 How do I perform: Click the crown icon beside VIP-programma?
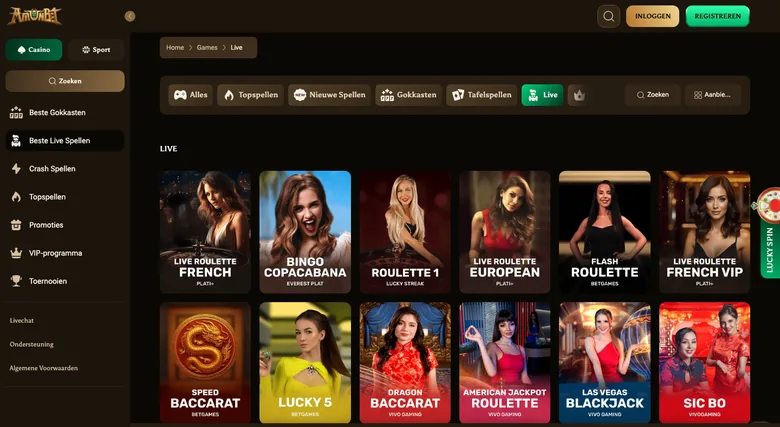[x=16, y=253]
